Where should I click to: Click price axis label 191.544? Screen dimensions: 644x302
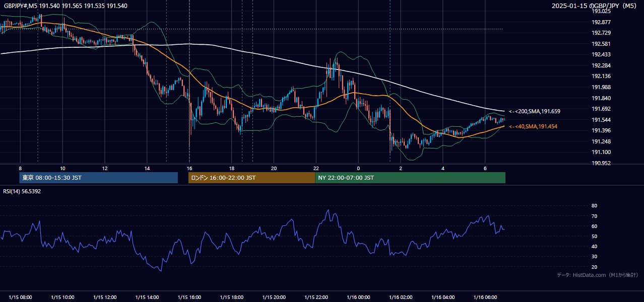[x=601, y=120]
